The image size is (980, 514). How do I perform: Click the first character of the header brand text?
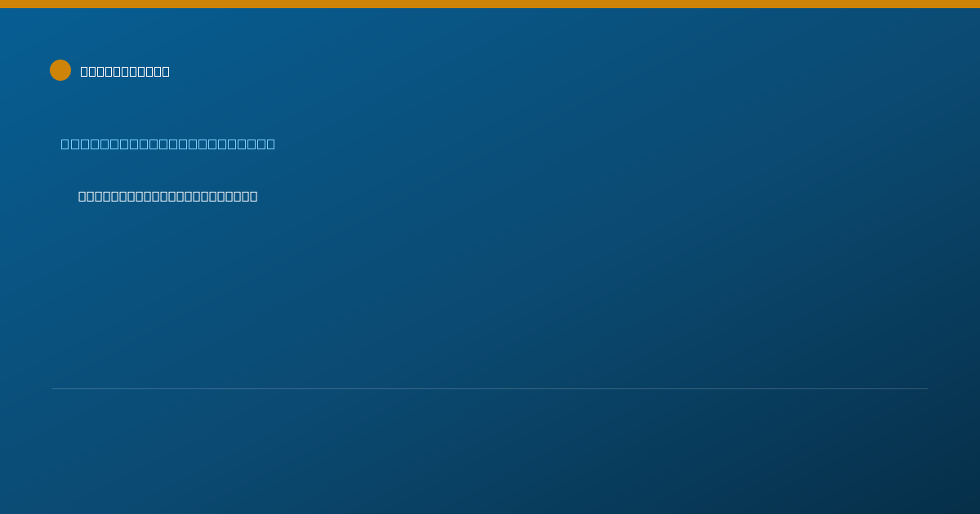coord(85,71)
